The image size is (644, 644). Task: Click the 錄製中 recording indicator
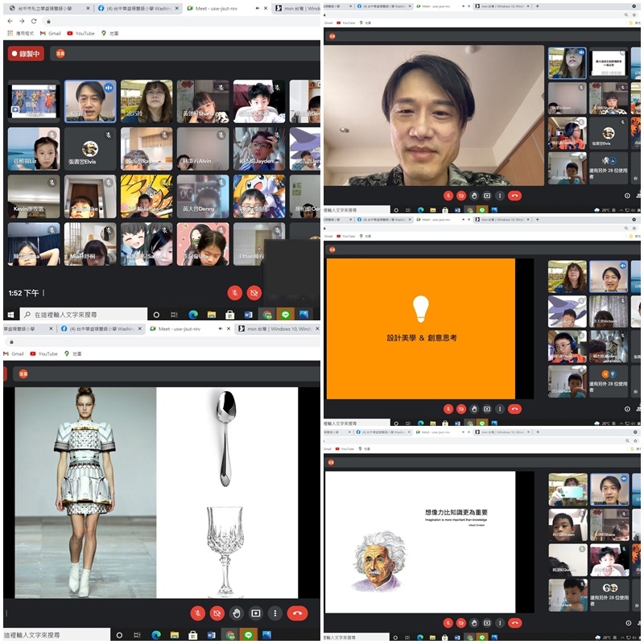26,53
